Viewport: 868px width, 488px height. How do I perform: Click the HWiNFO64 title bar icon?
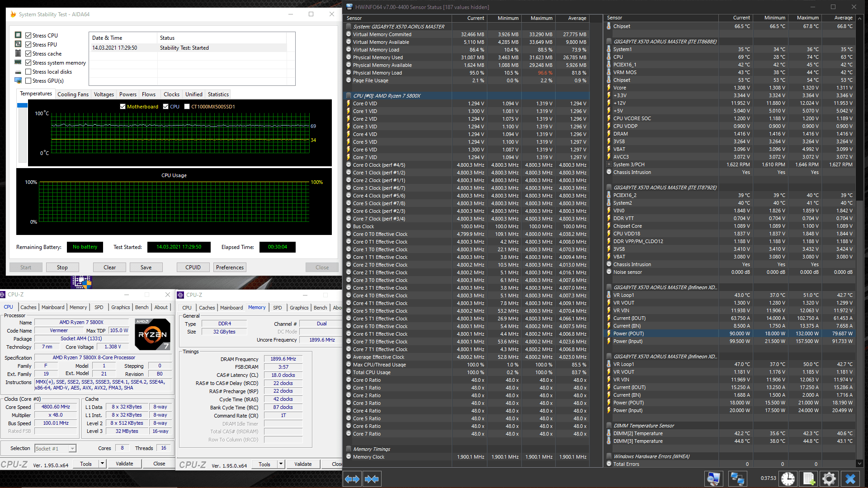[349, 7]
